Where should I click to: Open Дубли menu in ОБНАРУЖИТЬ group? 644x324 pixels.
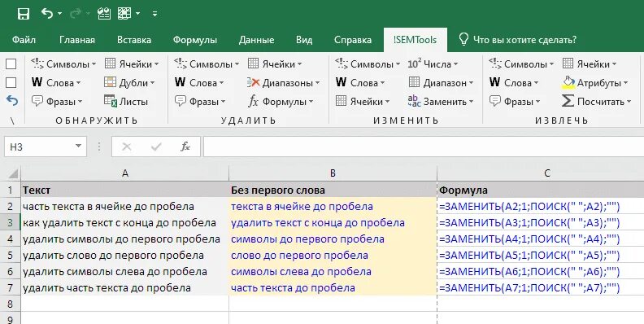click(x=130, y=83)
